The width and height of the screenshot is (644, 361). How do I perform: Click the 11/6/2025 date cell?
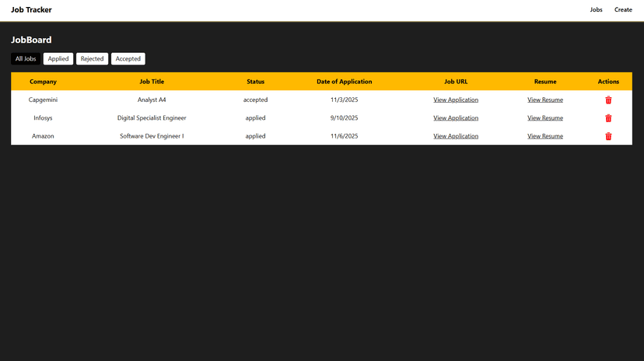tap(345, 136)
